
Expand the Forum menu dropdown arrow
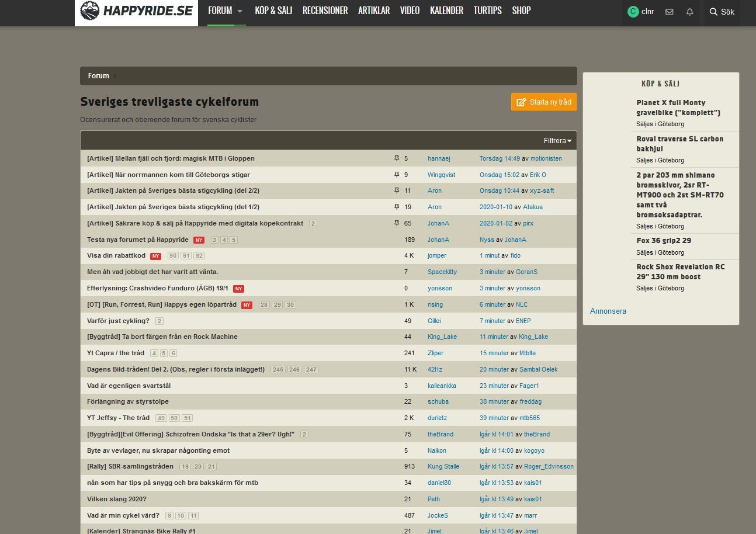pyautogui.click(x=240, y=11)
